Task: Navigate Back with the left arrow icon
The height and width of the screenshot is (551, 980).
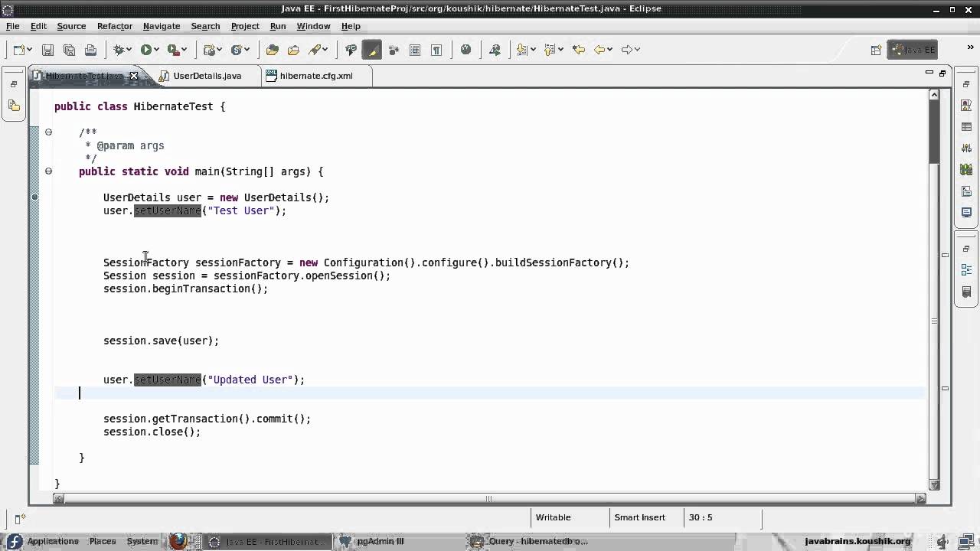Action: (x=599, y=50)
